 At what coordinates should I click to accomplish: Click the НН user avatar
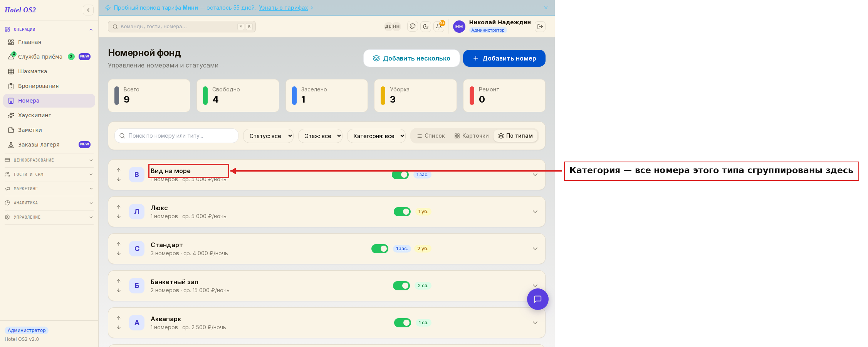[x=459, y=27]
